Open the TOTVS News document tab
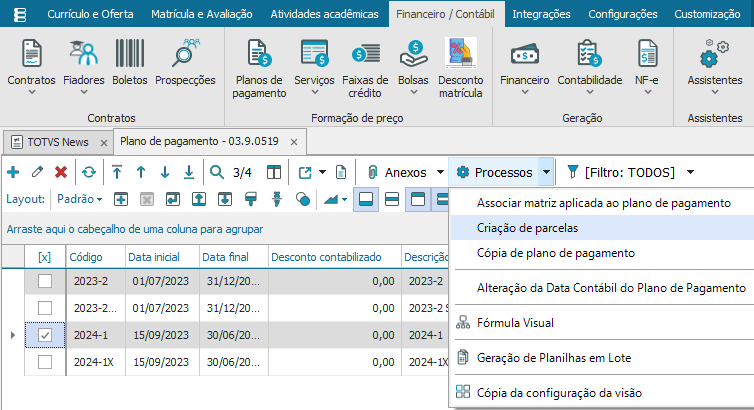 55,140
